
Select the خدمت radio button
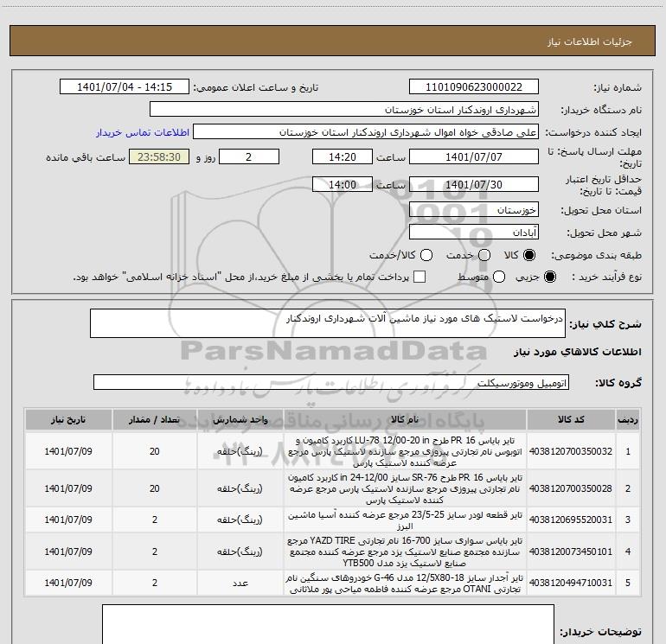[484, 255]
